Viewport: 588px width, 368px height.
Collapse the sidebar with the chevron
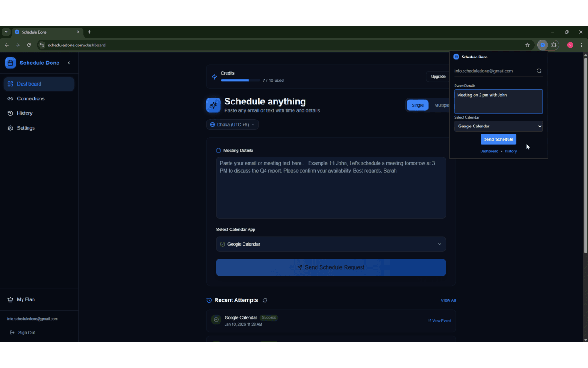[x=69, y=63]
